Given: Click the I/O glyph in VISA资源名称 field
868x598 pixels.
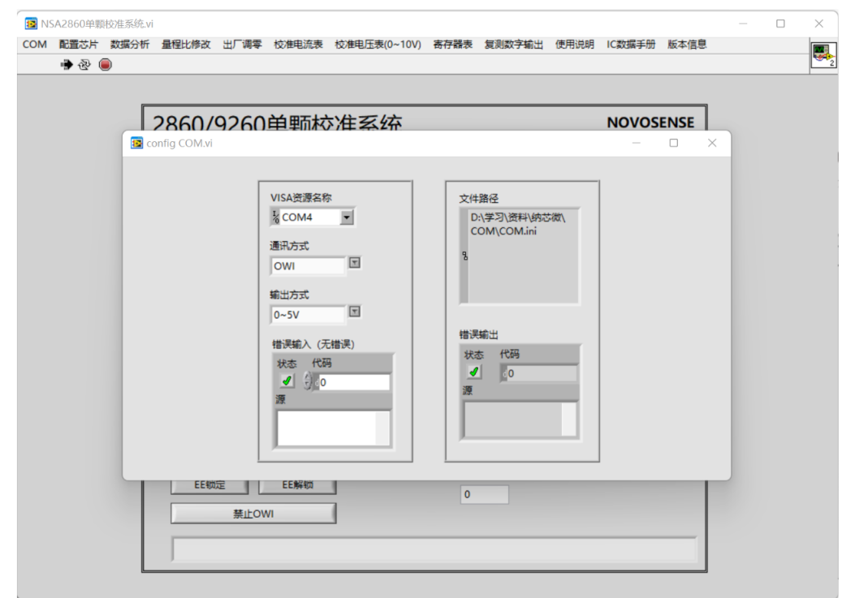Looking at the screenshot, I should click(275, 217).
